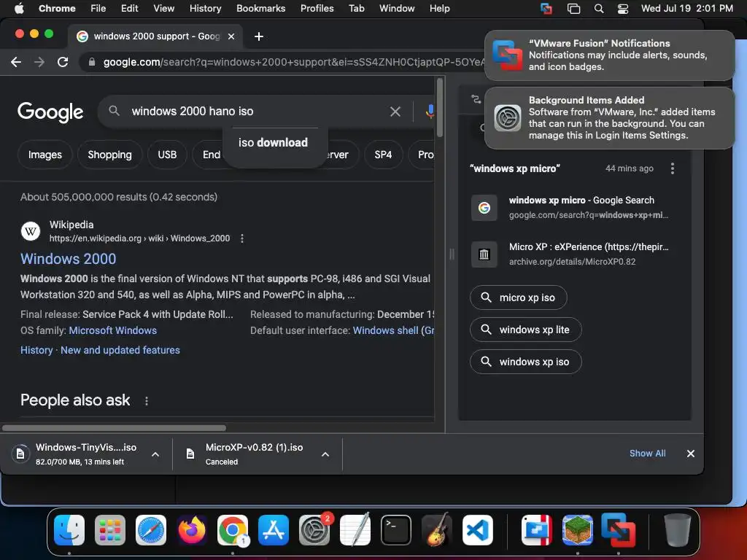Search for windows xp lite
The height and width of the screenshot is (560, 747).
click(525, 330)
